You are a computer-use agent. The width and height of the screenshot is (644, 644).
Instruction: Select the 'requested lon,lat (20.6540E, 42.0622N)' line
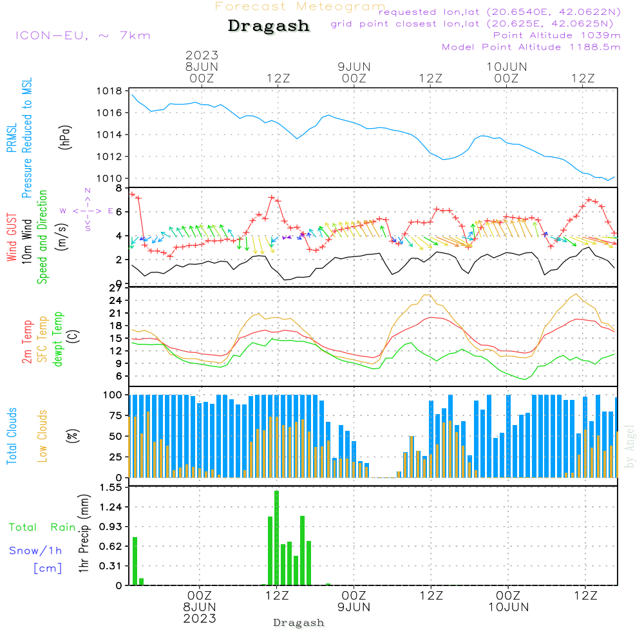500,12
